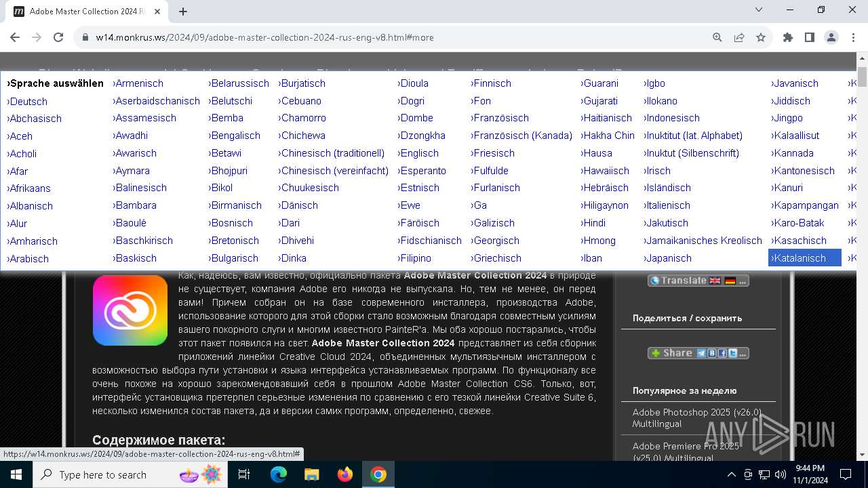Click the browser back arrow

coord(15,37)
